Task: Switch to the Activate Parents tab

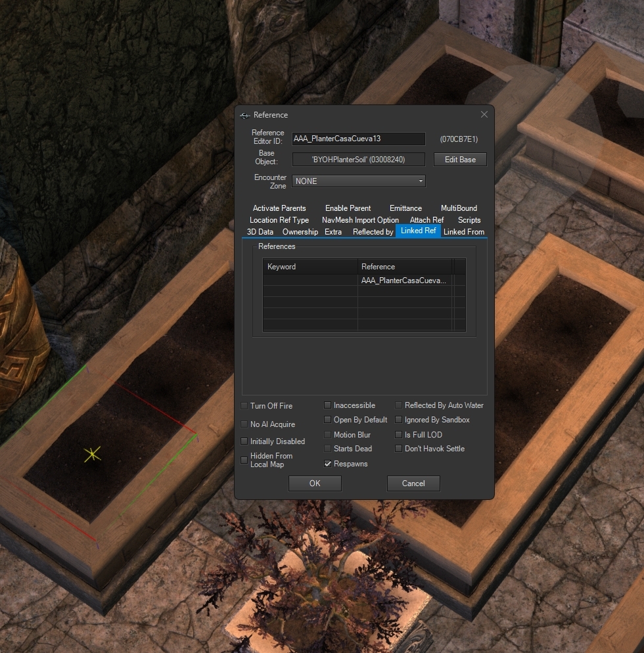Action: pos(279,208)
